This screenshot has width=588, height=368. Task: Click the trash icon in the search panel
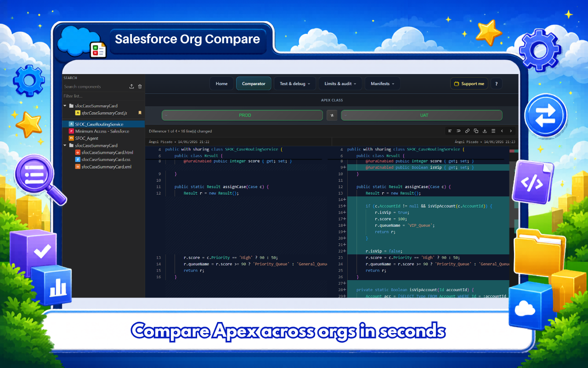[x=140, y=86]
